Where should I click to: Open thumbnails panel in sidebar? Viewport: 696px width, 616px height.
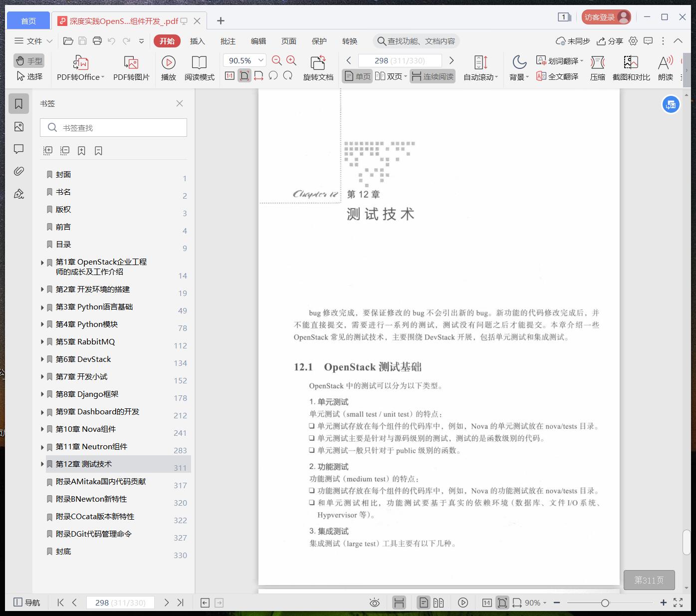click(x=19, y=127)
